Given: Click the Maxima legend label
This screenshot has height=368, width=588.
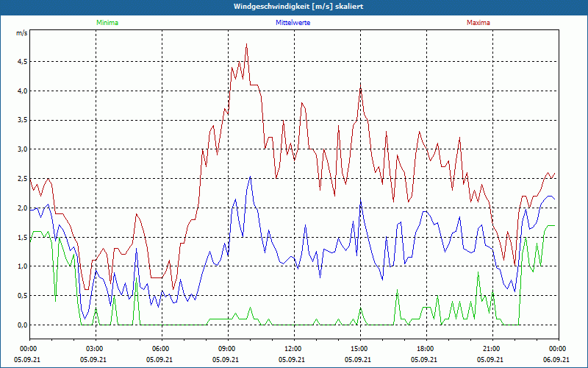Looking at the screenshot, I should pyautogui.click(x=478, y=23).
